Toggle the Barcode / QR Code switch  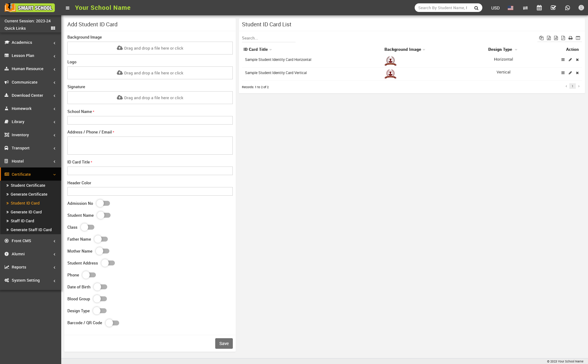pyautogui.click(x=112, y=323)
